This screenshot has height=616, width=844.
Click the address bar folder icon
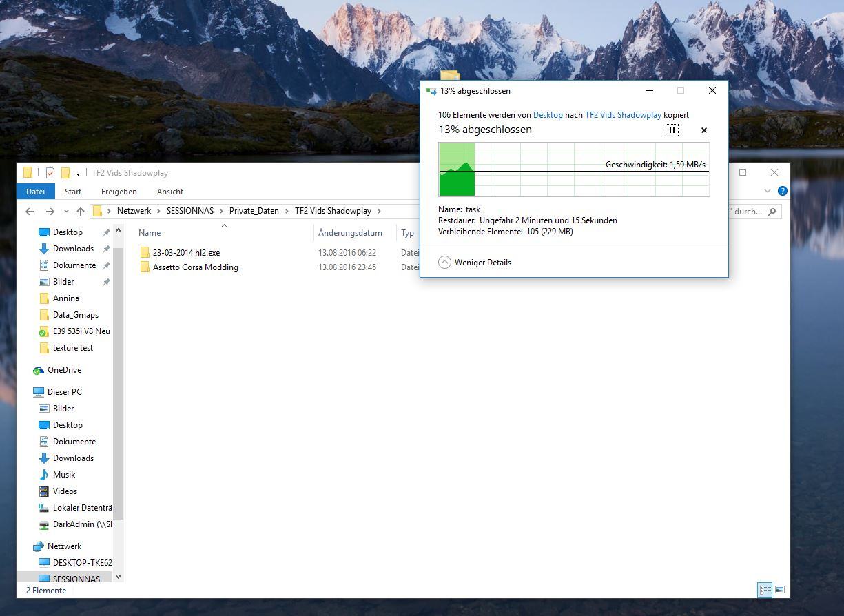[98, 211]
